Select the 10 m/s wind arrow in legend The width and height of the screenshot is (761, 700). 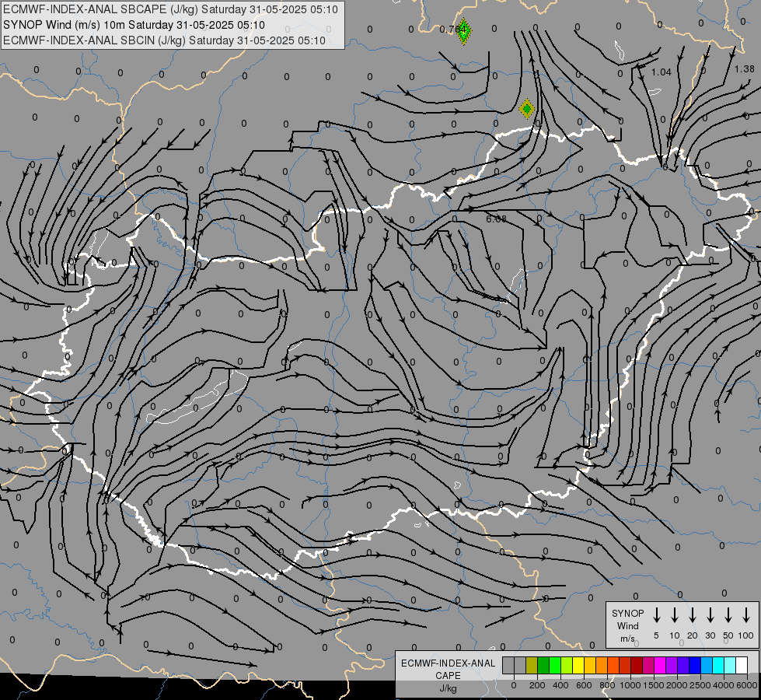[x=674, y=615]
